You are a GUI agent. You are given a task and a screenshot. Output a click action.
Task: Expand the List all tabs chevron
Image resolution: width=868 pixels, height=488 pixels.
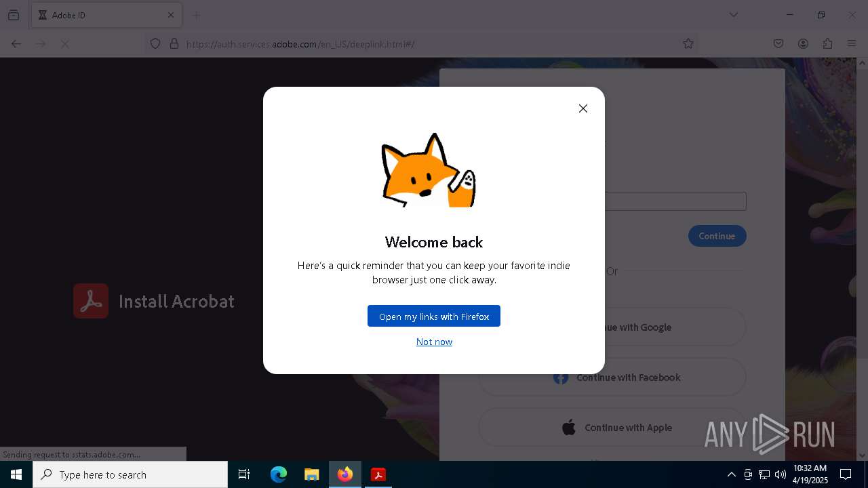point(733,15)
